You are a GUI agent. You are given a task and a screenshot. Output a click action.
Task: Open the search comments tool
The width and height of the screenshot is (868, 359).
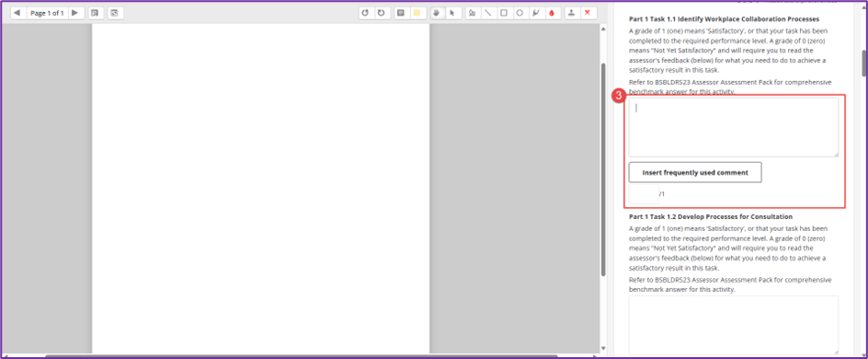click(95, 13)
